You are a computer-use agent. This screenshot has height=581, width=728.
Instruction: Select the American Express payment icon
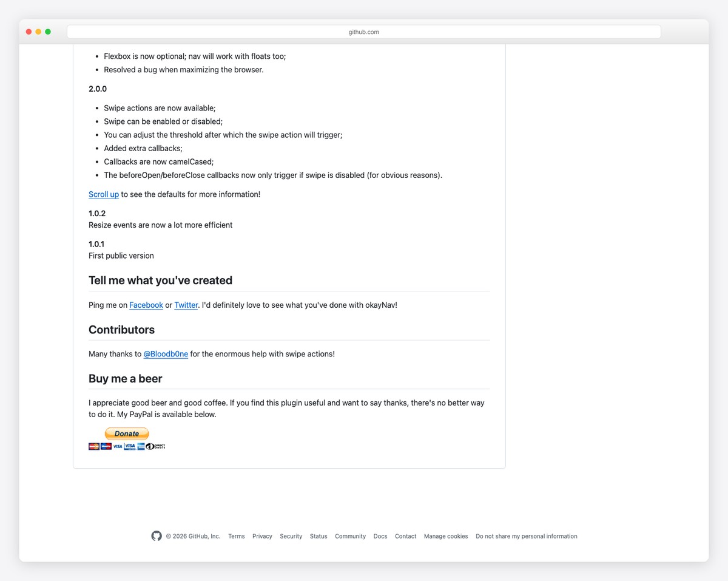141,446
